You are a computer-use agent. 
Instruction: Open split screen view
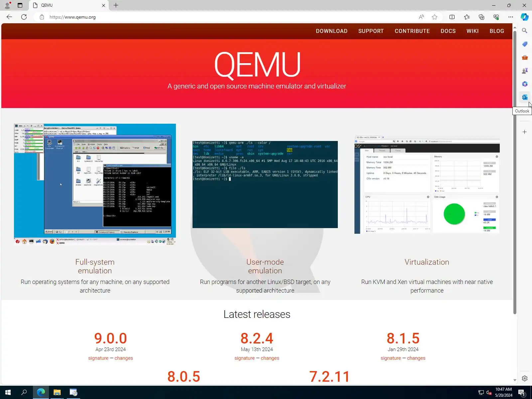tap(452, 17)
